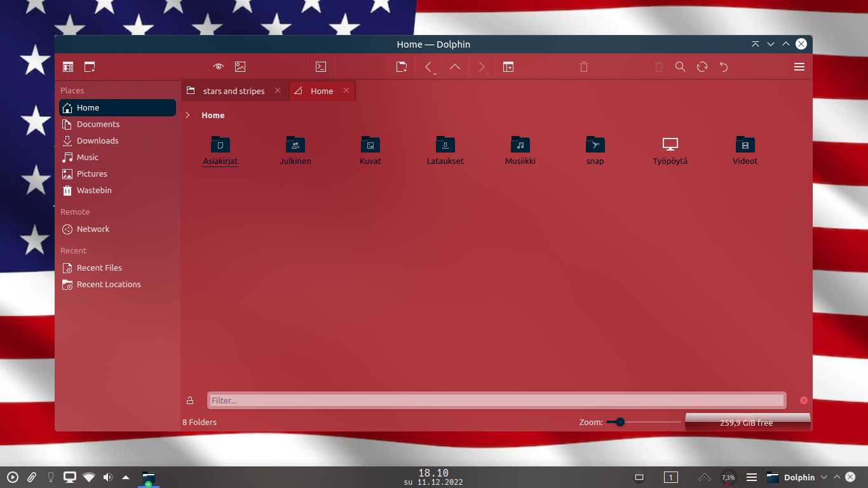
Task: Open back history dropdown arrow
Action: click(x=435, y=74)
